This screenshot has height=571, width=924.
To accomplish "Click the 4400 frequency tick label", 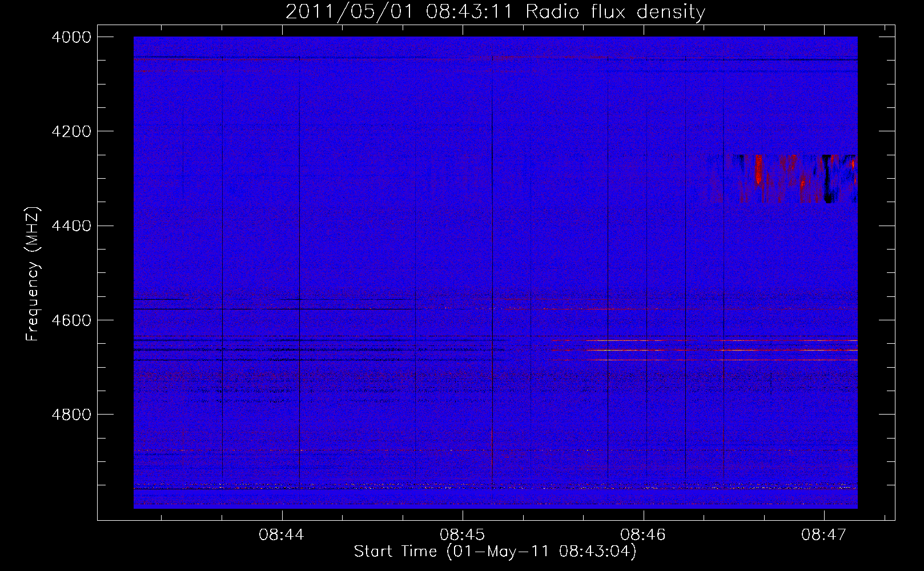I will coord(71,226).
